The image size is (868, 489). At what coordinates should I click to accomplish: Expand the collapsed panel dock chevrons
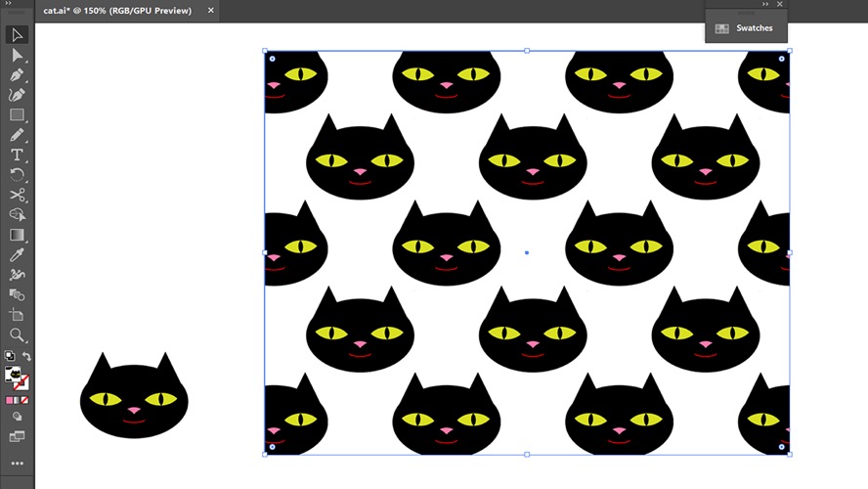[x=765, y=4]
